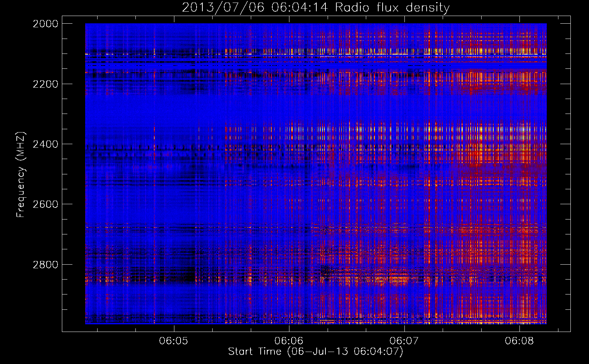Click the 2400 frequency tick label
Image resolution: width=589 pixels, height=364 pixels.
point(46,144)
